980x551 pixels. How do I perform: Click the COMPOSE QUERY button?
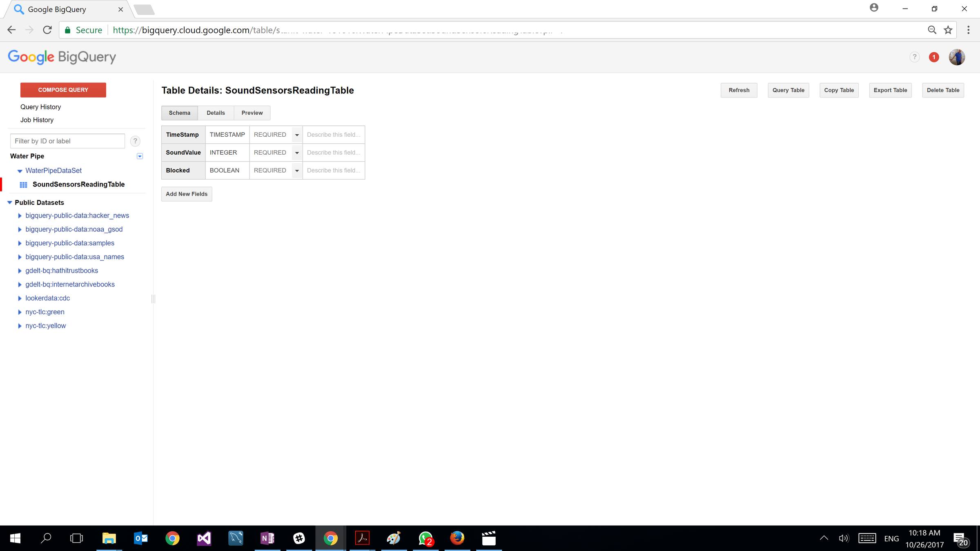click(x=63, y=90)
